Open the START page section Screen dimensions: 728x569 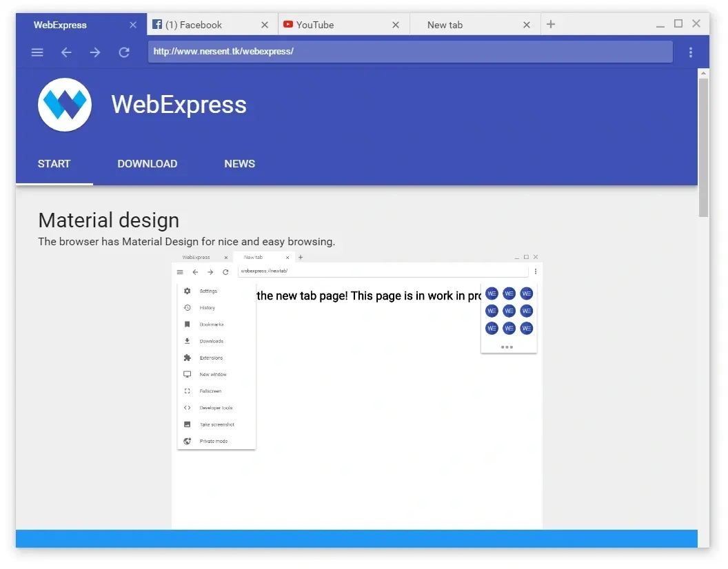[54, 163]
